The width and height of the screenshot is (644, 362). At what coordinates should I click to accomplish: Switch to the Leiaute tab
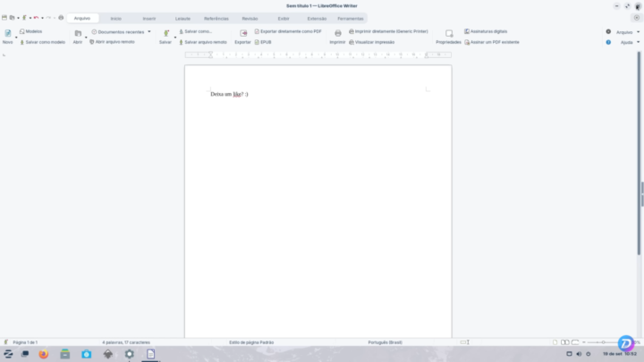click(x=182, y=19)
